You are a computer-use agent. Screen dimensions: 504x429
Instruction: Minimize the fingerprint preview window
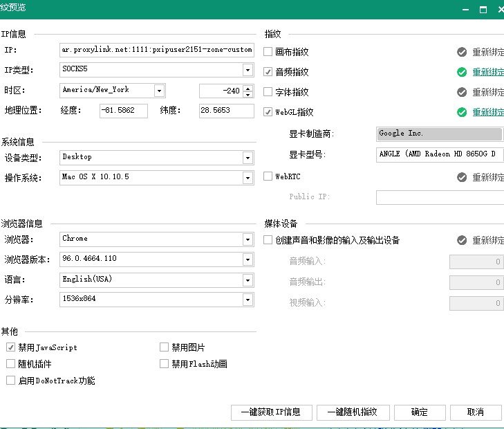pyautogui.click(x=465, y=10)
